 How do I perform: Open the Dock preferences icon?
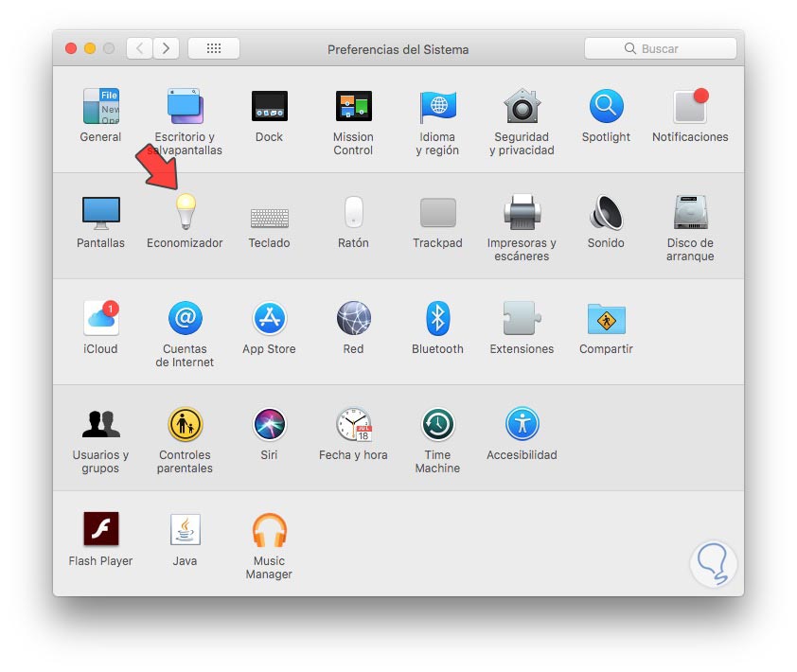pyautogui.click(x=270, y=106)
